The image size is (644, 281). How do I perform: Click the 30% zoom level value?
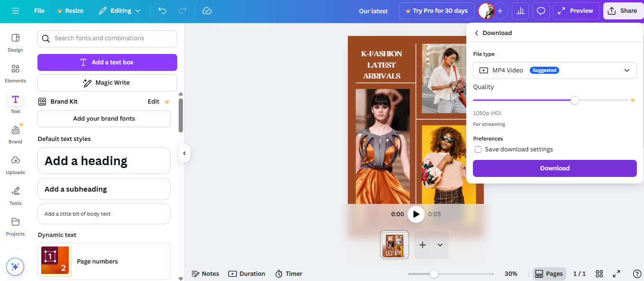[x=511, y=274]
